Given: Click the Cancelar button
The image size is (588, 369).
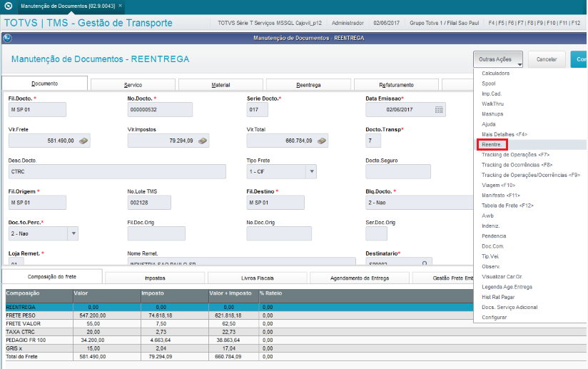Looking at the screenshot, I should click(547, 59).
